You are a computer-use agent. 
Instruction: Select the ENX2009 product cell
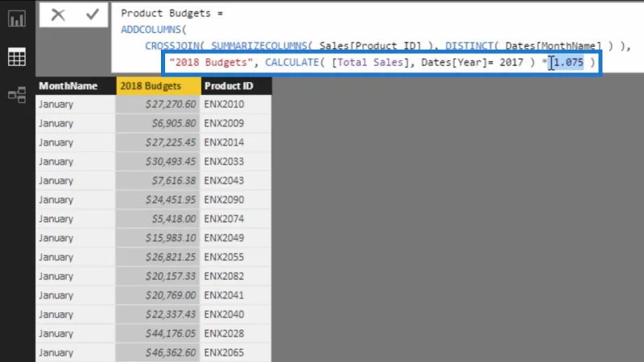tap(236, 123)
